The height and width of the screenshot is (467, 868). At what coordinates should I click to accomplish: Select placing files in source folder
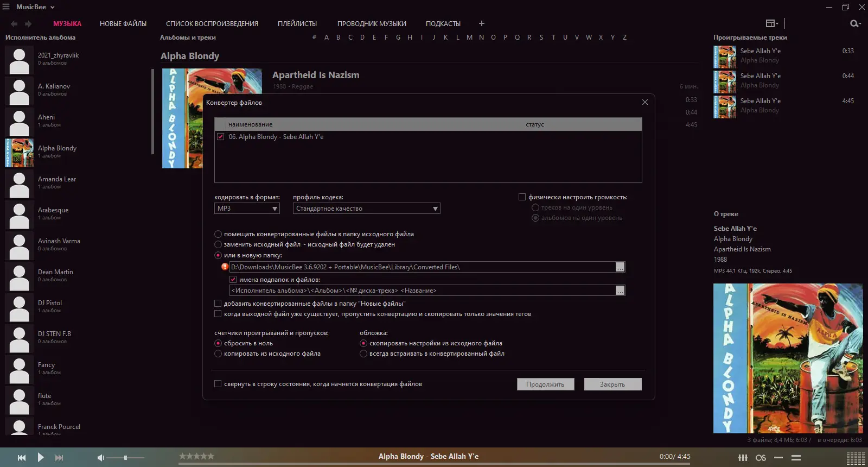click(x=218, y=234)
